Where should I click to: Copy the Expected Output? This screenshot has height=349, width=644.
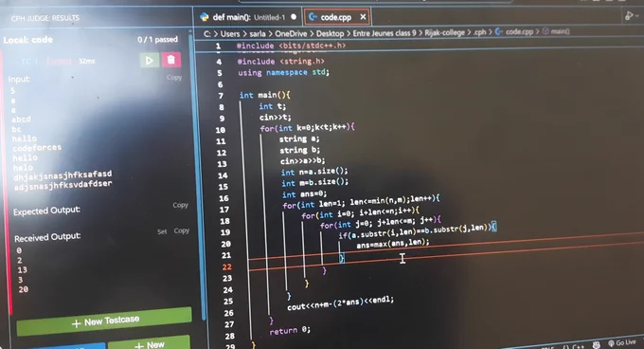click(x=180, y=205)
